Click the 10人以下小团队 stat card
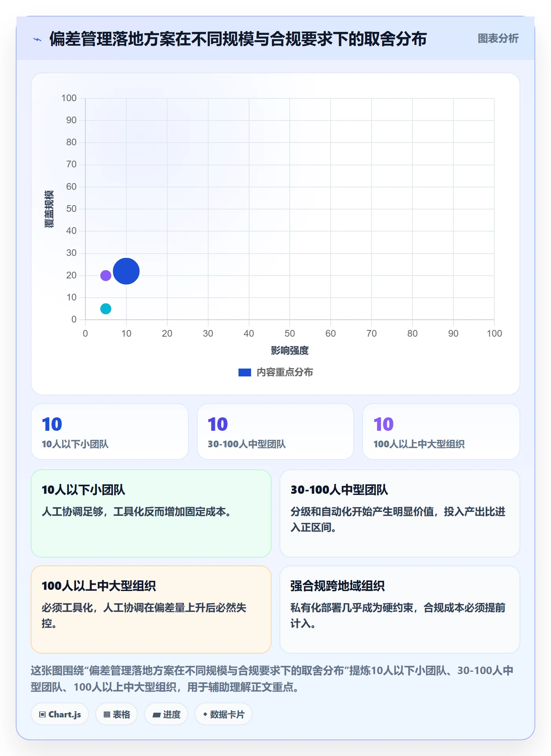Viewport: 551px width, 756px height. (110, 432)
